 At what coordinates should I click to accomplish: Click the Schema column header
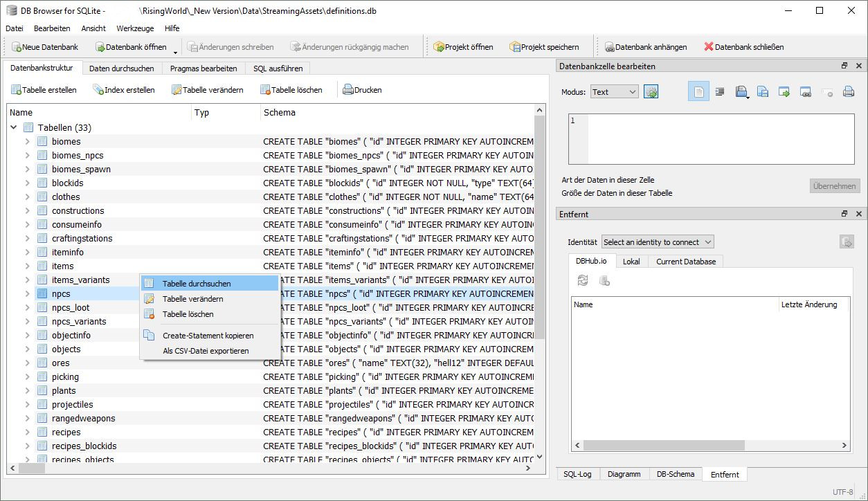397,112
